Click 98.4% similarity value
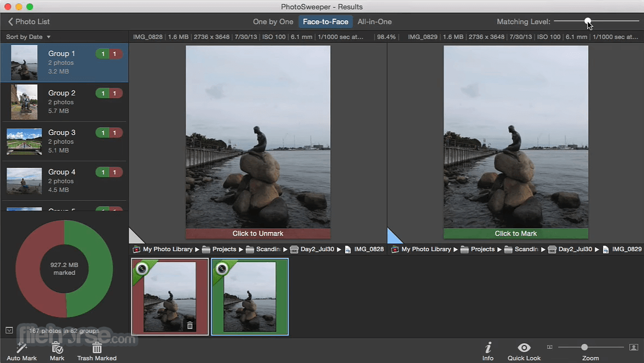The width and height of the screenshot is (644, 363). coord(386,37)
